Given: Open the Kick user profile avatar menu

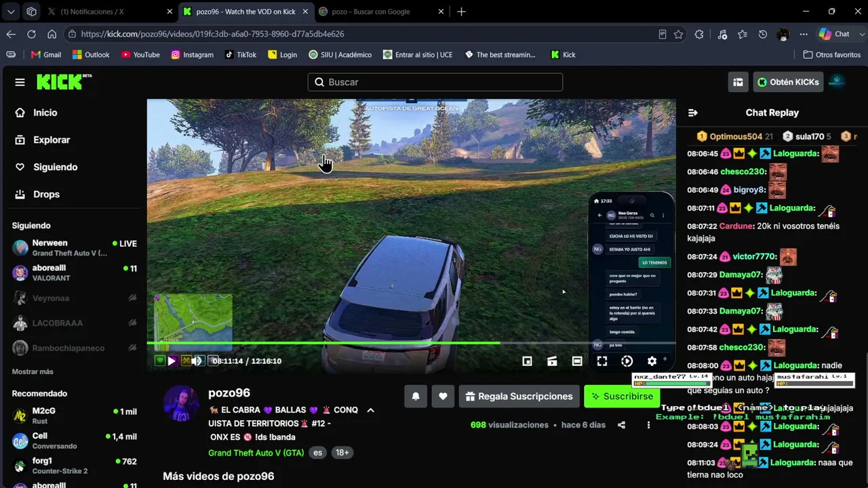Looking at the screenshot, I should (837, 82).
